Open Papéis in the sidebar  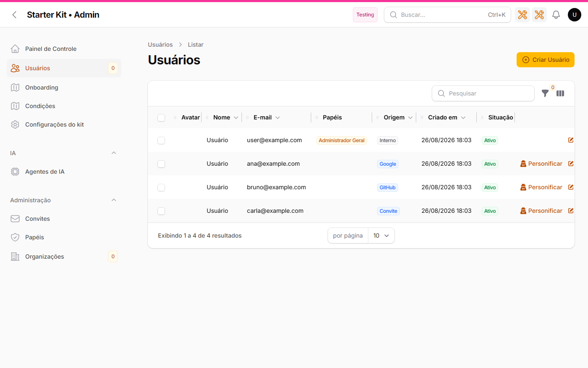(x=64, y=237)
